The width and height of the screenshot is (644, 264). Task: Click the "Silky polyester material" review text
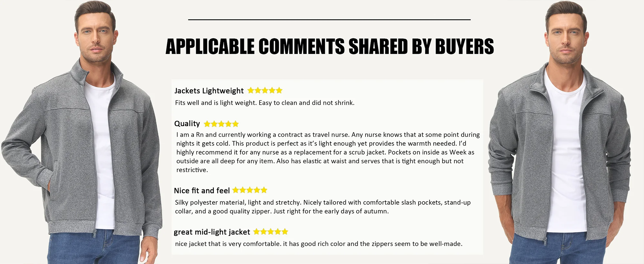coord(323,207)
